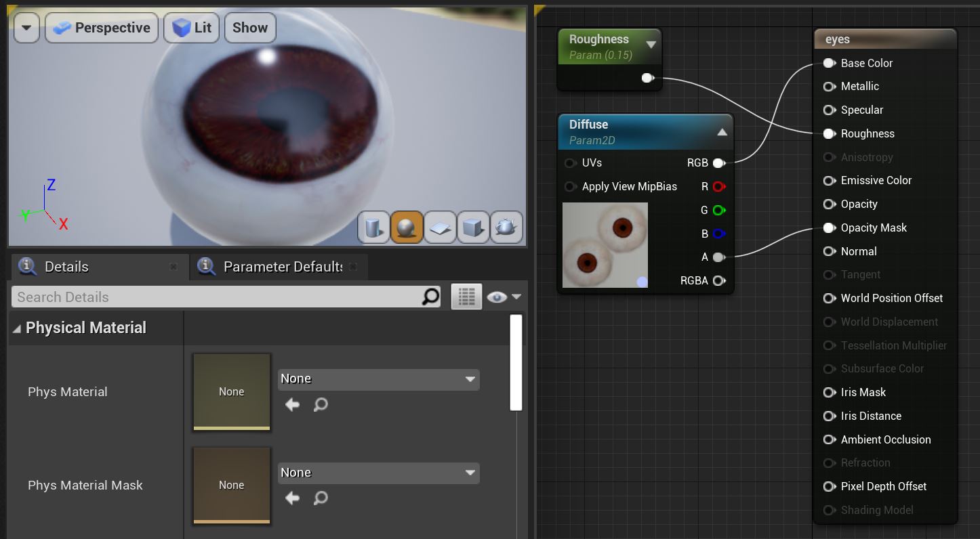Click the Normal input pin
The image size is (980, 539).
click(830, 251)
